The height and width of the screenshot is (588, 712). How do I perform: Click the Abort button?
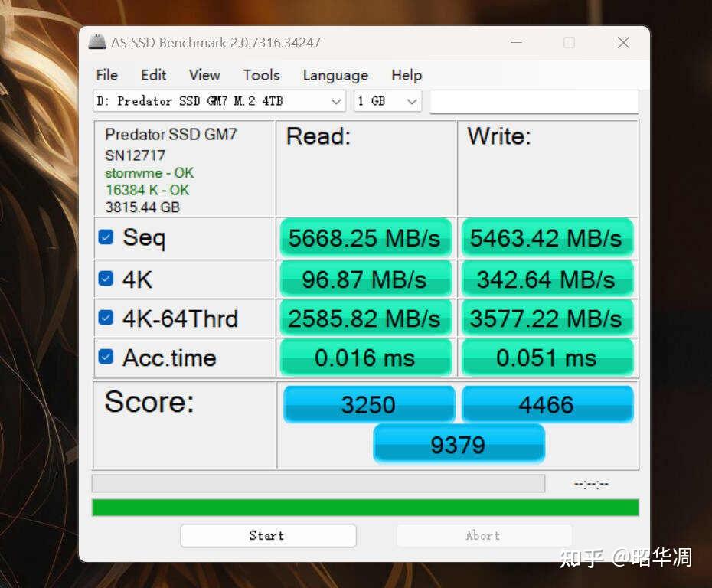click(483, 535)
